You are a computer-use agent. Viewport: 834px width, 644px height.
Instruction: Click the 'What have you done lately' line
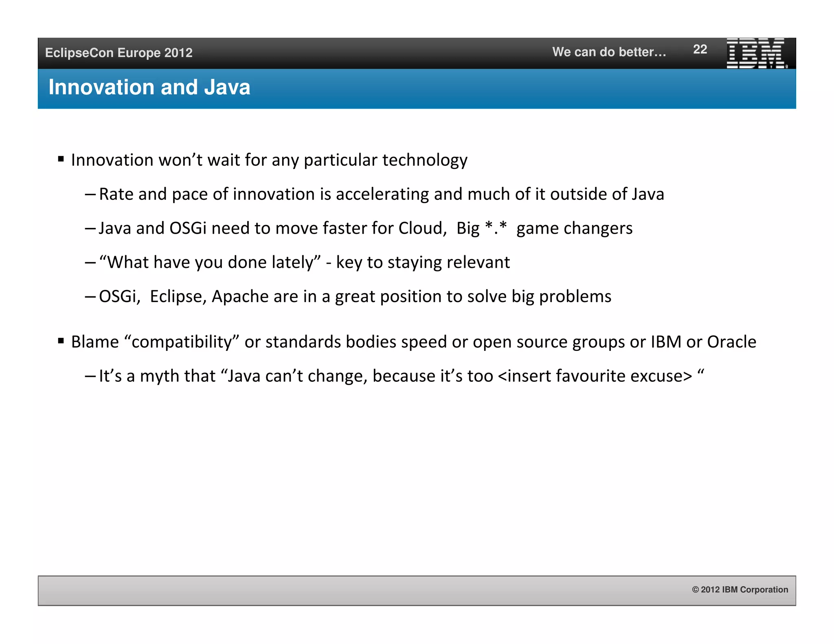click(304, 262)
